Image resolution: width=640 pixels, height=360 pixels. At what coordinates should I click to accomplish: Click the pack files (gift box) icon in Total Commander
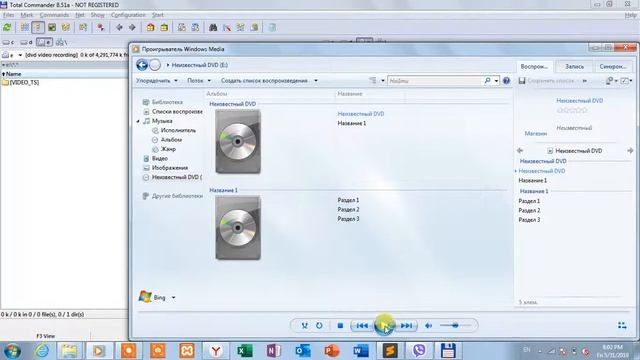pos(151,27)
